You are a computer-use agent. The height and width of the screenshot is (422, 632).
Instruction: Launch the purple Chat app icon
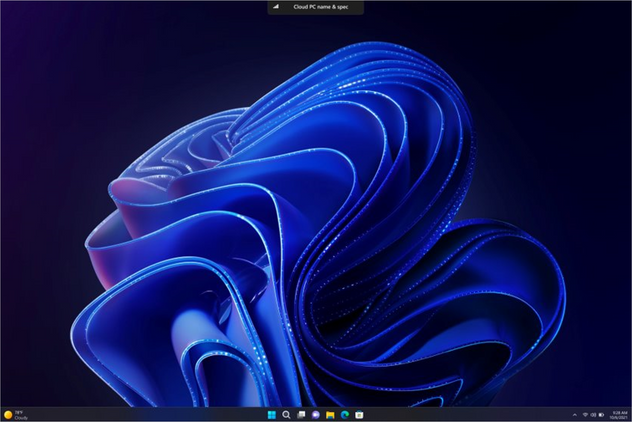coord(315,414)
